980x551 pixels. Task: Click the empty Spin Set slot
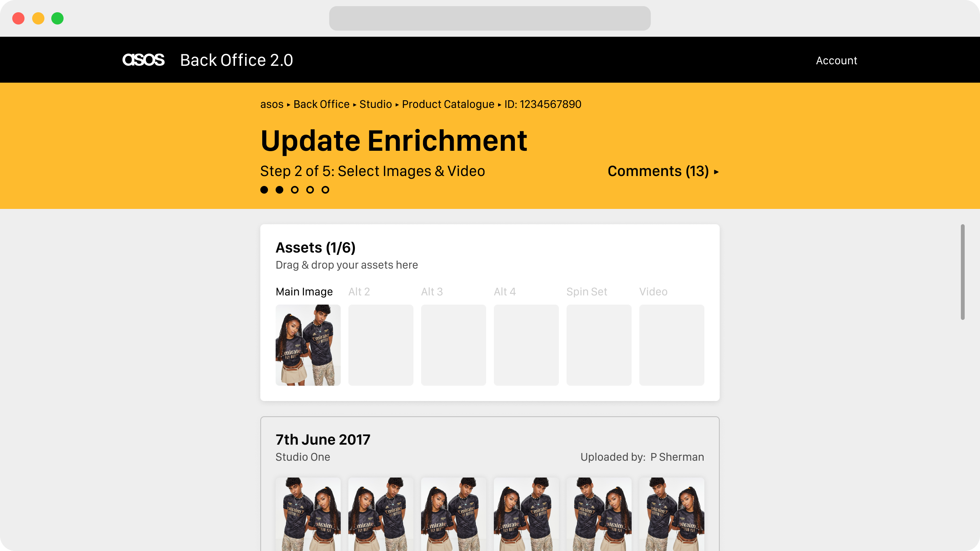tap(599, 345)
